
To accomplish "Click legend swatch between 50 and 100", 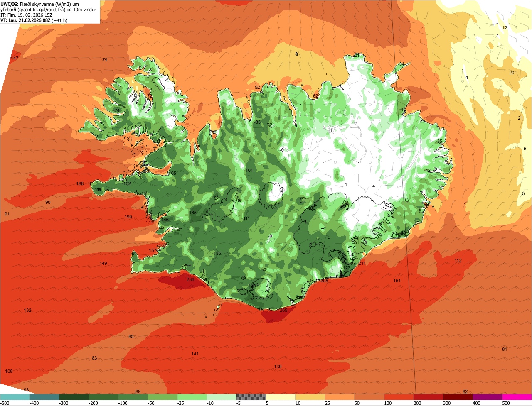I will (369, 397).
